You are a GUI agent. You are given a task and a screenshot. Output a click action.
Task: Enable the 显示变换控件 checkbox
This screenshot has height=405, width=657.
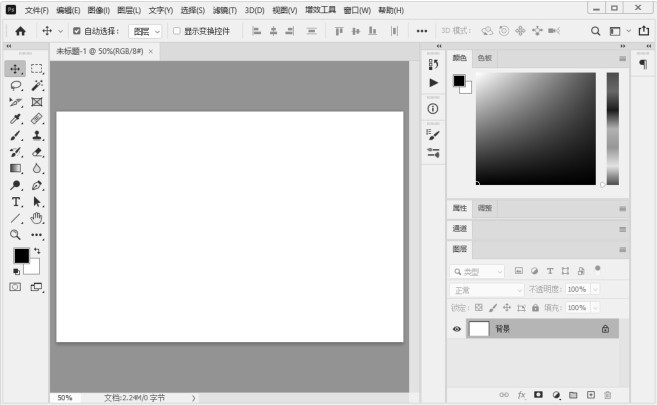177,31
